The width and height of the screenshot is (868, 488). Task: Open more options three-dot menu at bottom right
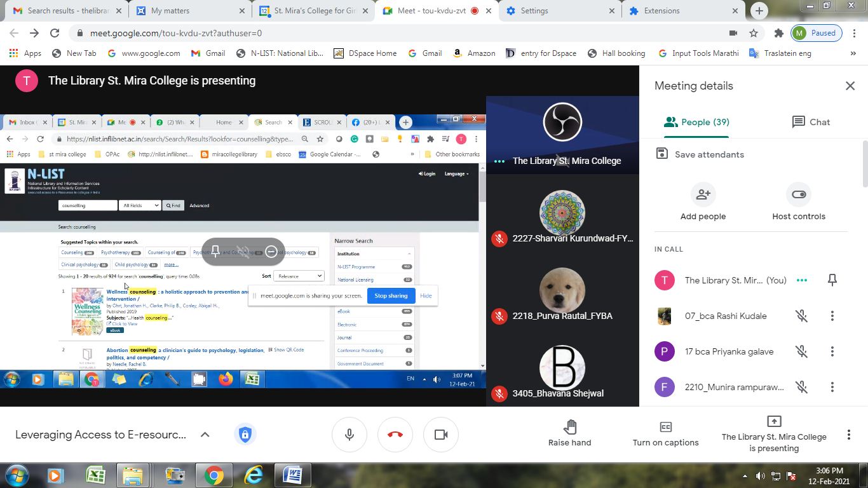(848, 435)
